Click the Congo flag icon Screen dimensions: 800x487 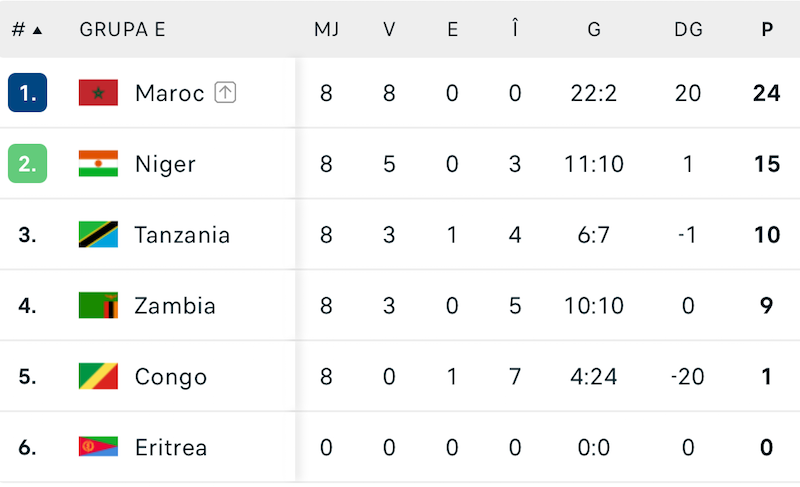(x=98, y=376)
